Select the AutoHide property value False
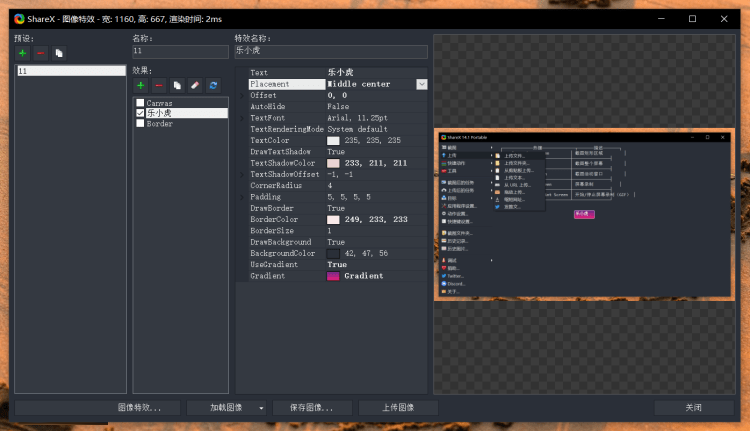 tap(338, 107)
